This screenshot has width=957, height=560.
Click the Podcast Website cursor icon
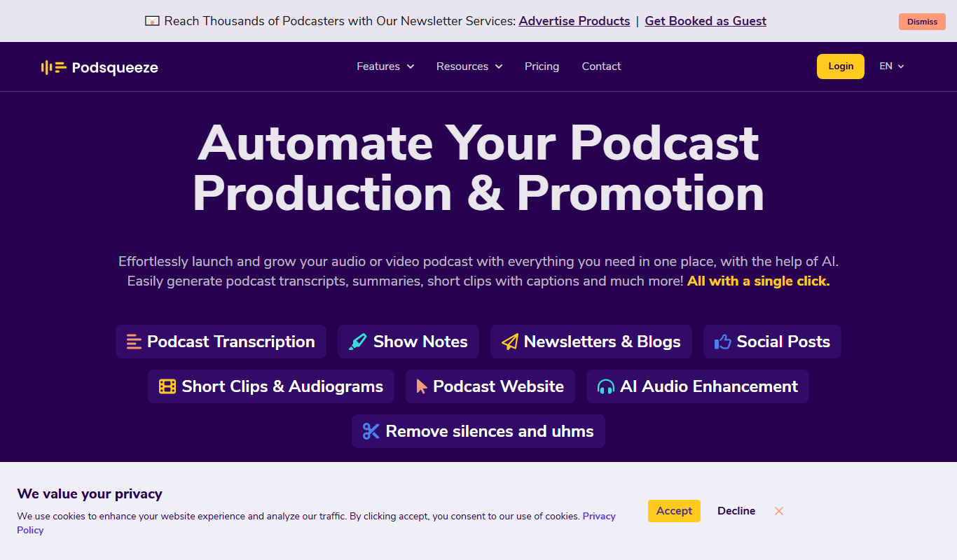click(422, 386)
